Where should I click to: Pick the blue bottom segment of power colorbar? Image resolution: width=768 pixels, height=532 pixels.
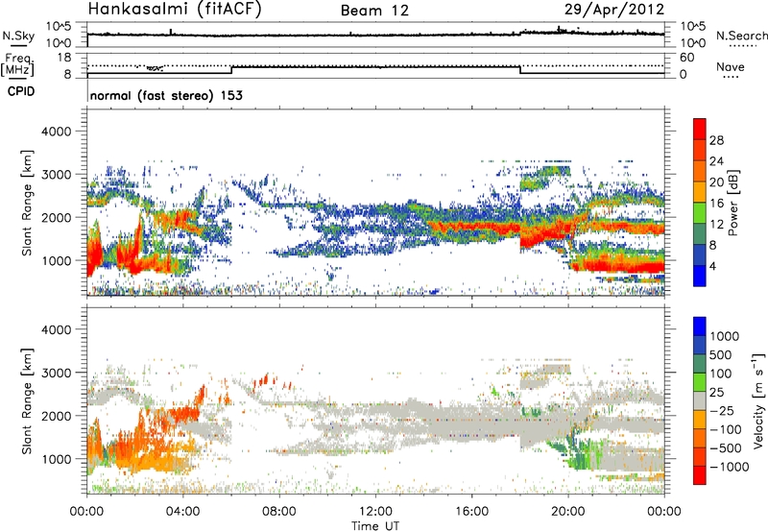point(700,276)
